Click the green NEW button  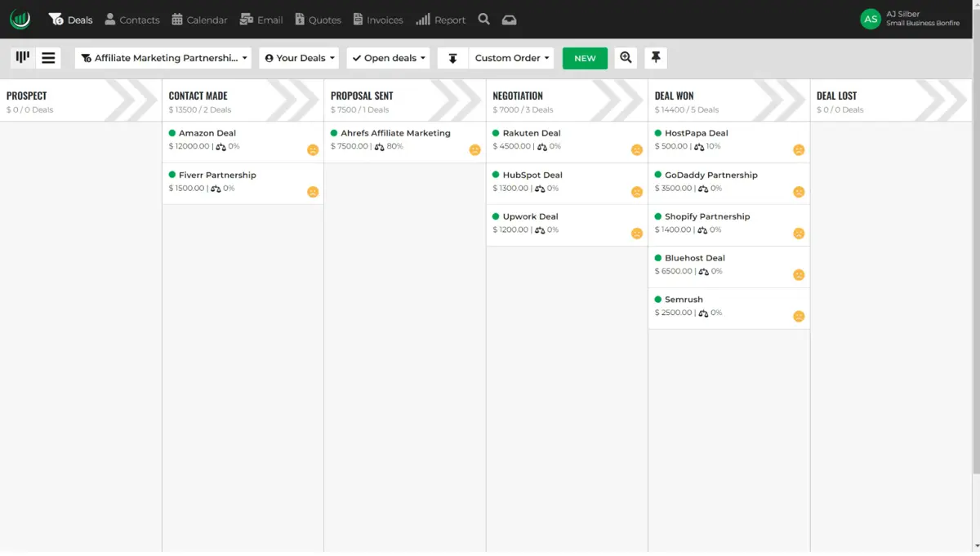(x=585, y=58)
